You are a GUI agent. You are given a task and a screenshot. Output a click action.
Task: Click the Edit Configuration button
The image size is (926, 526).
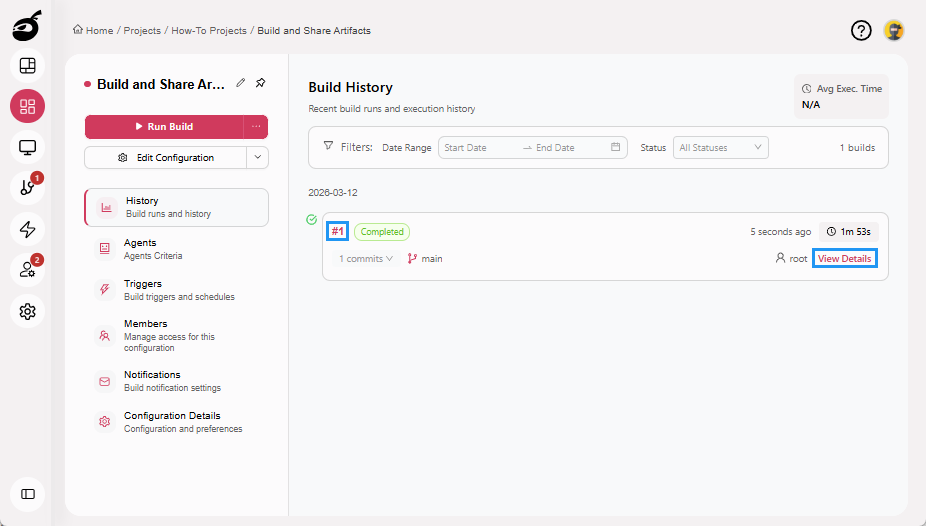[165, 158]
